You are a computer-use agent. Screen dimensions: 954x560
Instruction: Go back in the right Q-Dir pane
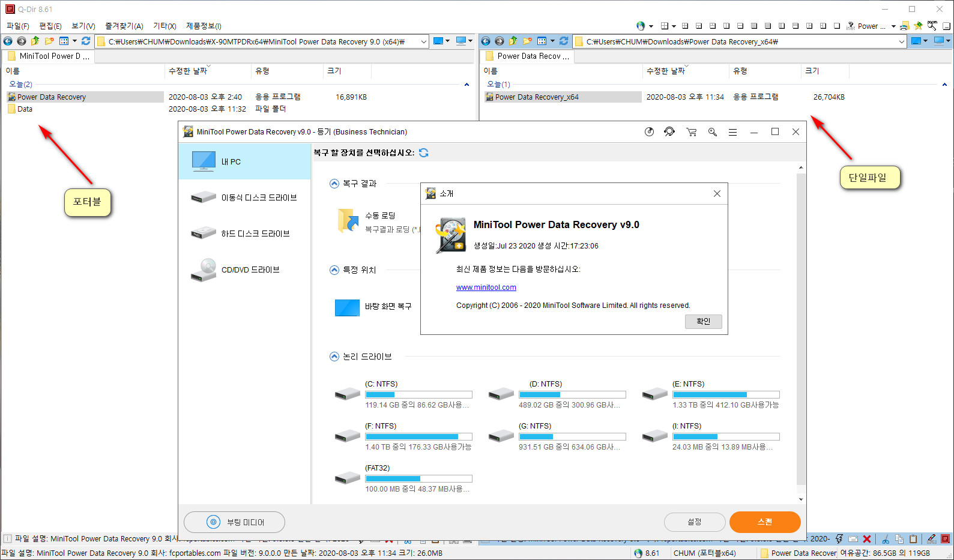[486, 41]
